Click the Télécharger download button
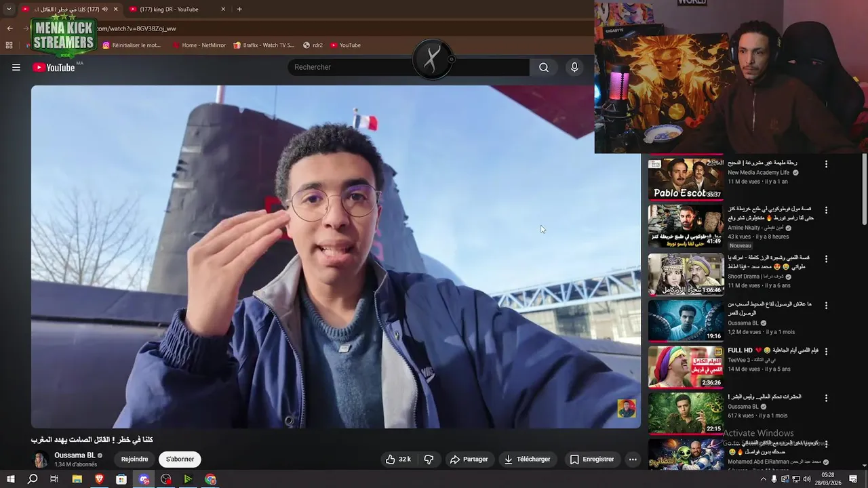 click(x=527, y=460)
